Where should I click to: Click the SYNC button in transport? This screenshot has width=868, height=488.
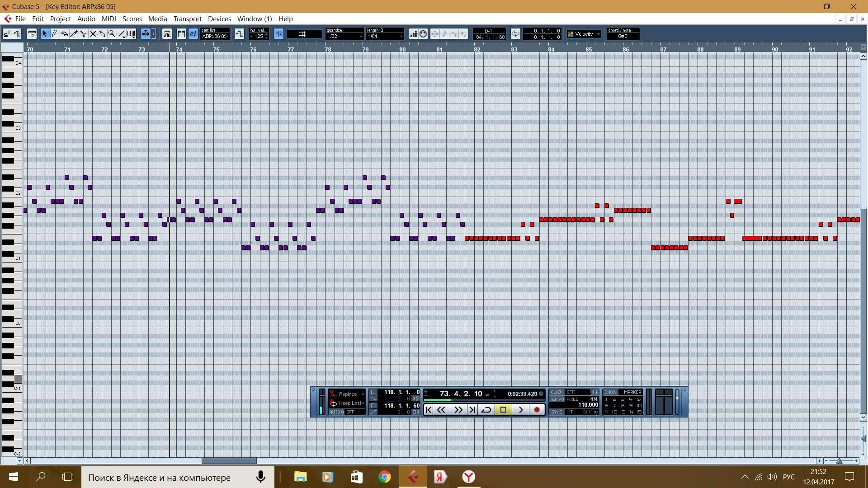[557, 412]
